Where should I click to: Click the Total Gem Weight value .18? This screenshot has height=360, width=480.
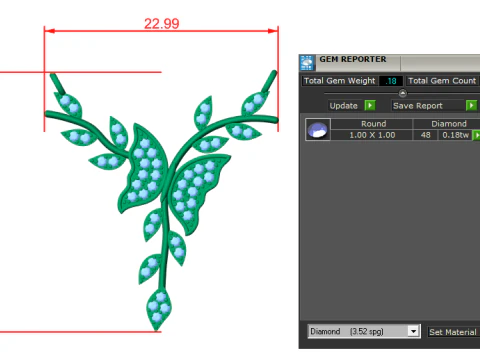pos(391,81)
